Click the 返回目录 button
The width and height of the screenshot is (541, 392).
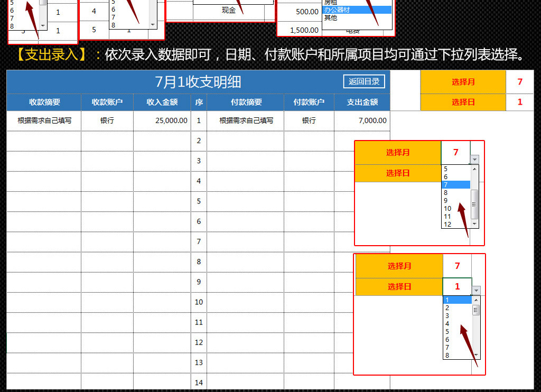364,81
